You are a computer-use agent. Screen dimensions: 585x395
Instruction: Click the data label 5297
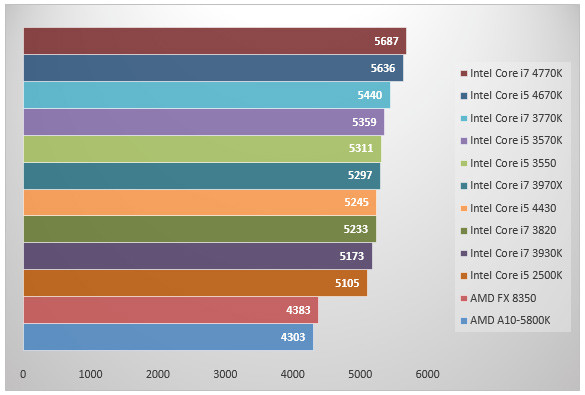(x=360, y=175)
